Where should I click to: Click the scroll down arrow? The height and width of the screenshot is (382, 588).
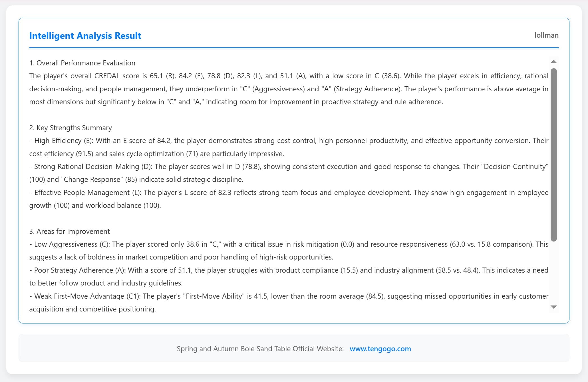pos(554,307)
